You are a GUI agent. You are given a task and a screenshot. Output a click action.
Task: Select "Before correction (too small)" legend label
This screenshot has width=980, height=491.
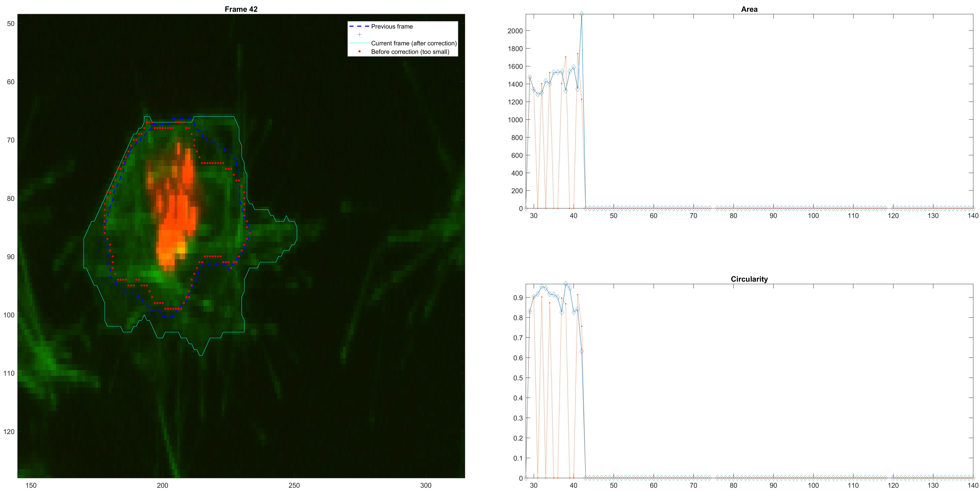coord(410,52)
